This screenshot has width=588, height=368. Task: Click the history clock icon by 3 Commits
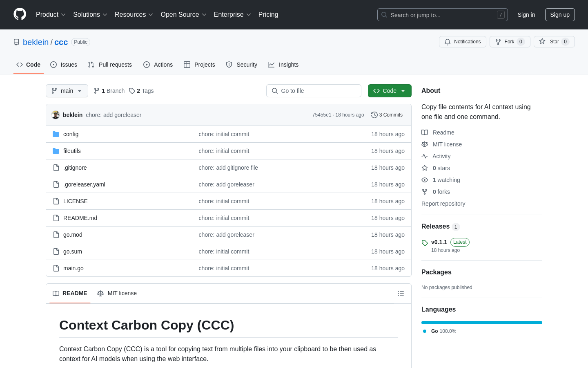point(374,115)
